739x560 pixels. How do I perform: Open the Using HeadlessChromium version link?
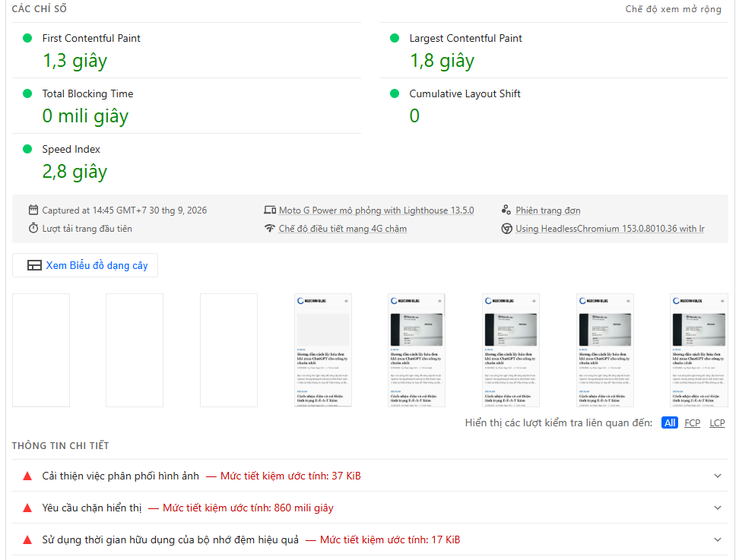pyautogui.click(x=610, y=229)
